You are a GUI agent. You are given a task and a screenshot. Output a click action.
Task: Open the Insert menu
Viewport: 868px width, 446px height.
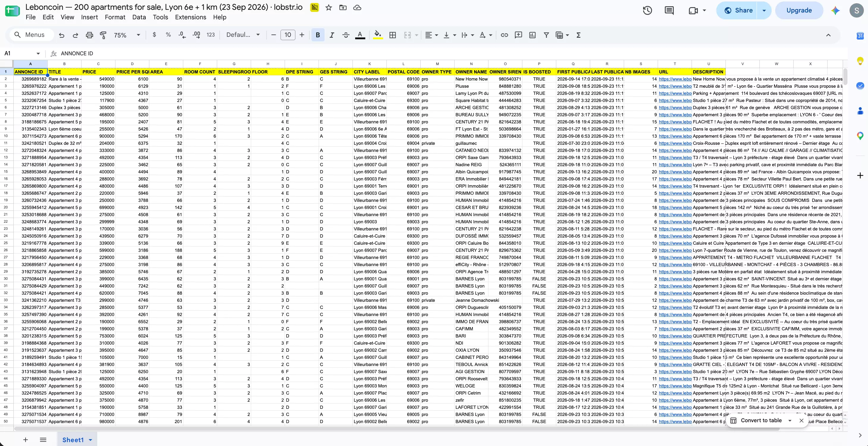tap(89, 17)
